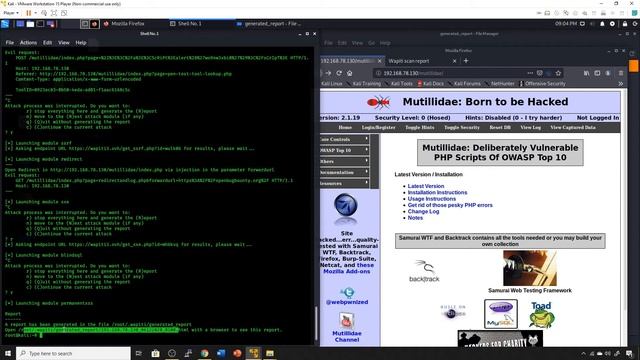Click VMware send Ctrl+Alt+Del icon

[x=44, y=13]
